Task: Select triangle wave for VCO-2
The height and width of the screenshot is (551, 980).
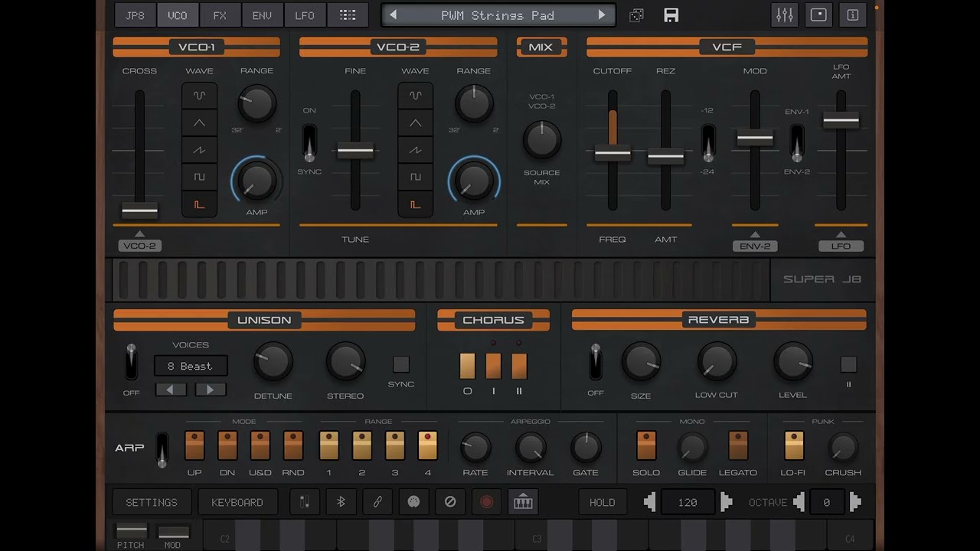Action: click(x=415, y=122)
